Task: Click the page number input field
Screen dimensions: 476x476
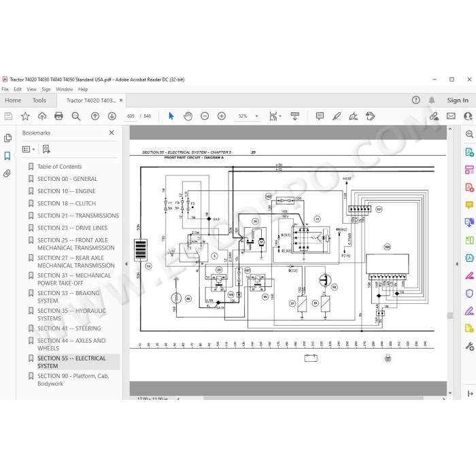Action: tap(131, 116)
